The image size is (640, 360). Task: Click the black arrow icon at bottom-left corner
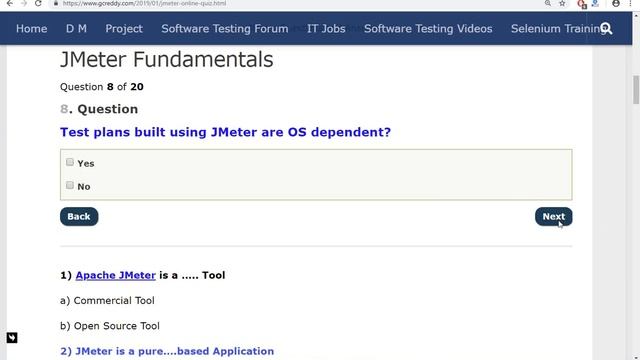[12, 338]
